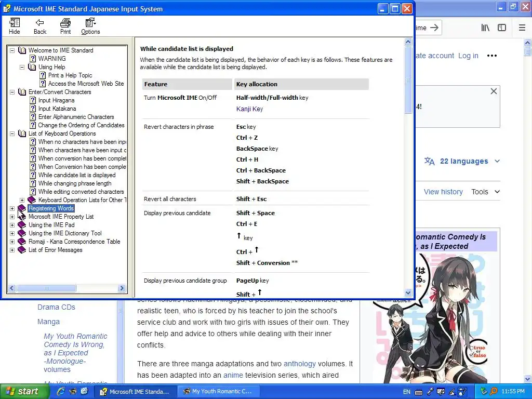The image size is (532, 399).
Task: Expand the List of Error Messages node
Action: tap(12, 250)
